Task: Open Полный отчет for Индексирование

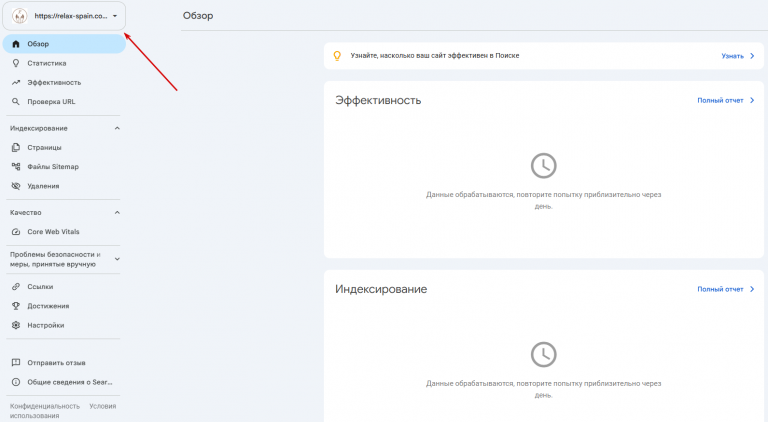Action: point(720,289)
